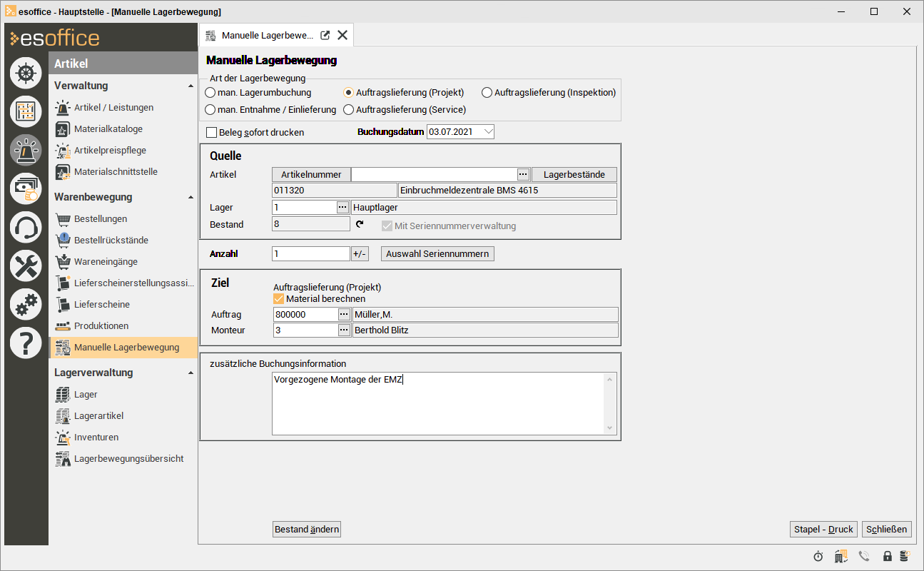The width and height of the screenshot is (924, 571).
Task: Collapse the Verwaltung section
Action: 191,86
